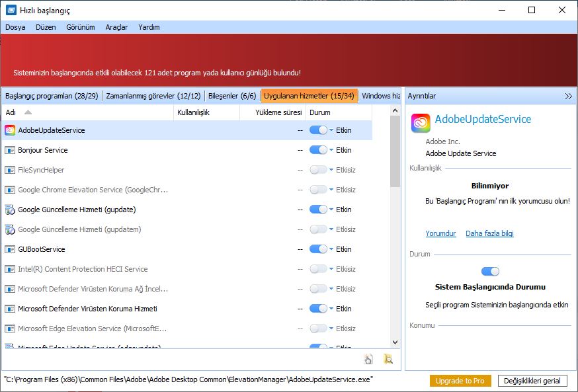The width and height of the screenshot is (578, 392).
Task: Enable the FileSyncHelper switch
Action: 319,170
